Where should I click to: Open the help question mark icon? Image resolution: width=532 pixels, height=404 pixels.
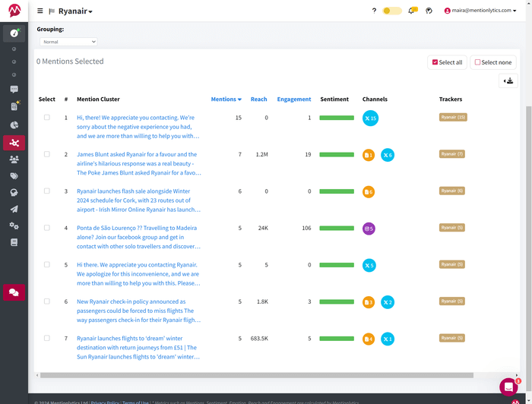(x=374, y=11)
